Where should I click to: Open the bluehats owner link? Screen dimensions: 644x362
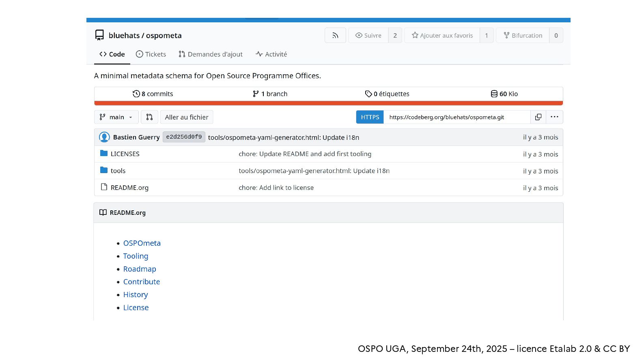(124, 35)
